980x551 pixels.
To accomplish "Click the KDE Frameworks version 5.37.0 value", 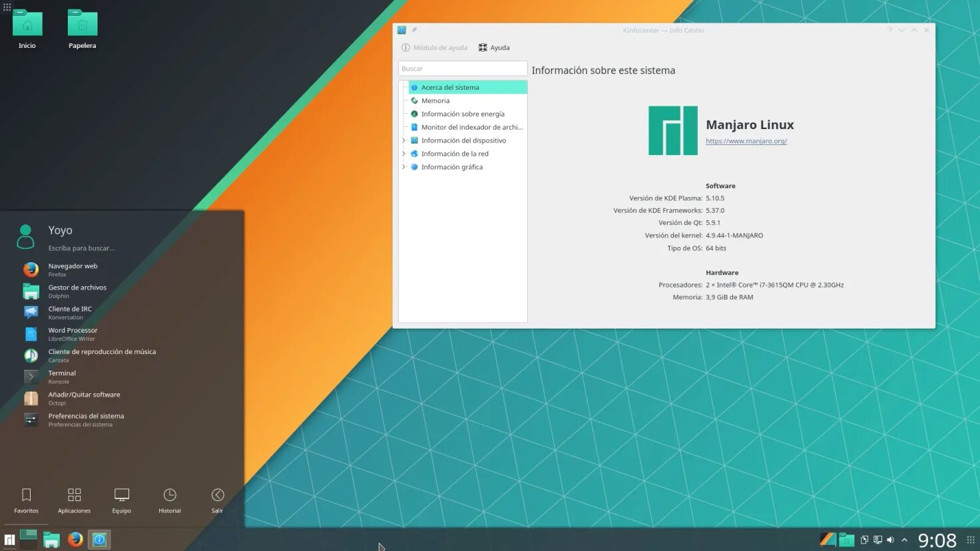I will (715, 210).
